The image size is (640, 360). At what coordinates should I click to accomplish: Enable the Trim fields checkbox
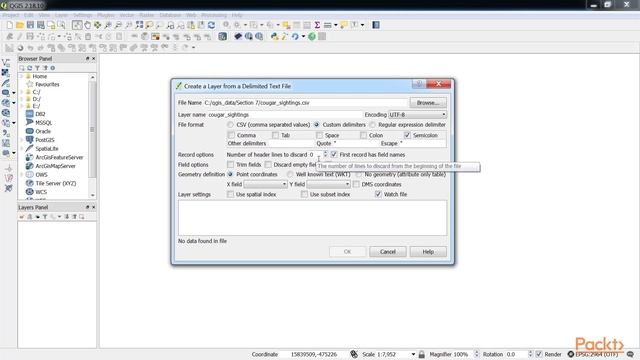[x=231, y=164]
